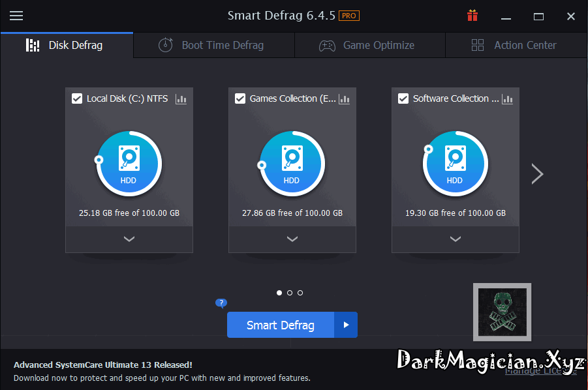Click the blue question mark help bubble
This screenshot has height=390, width=588.
(x=221, y=303)
